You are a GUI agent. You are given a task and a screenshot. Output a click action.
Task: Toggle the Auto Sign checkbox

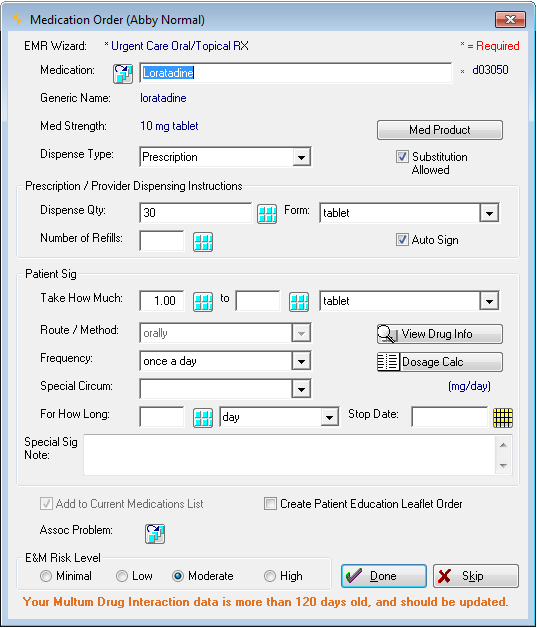[402, 240]
